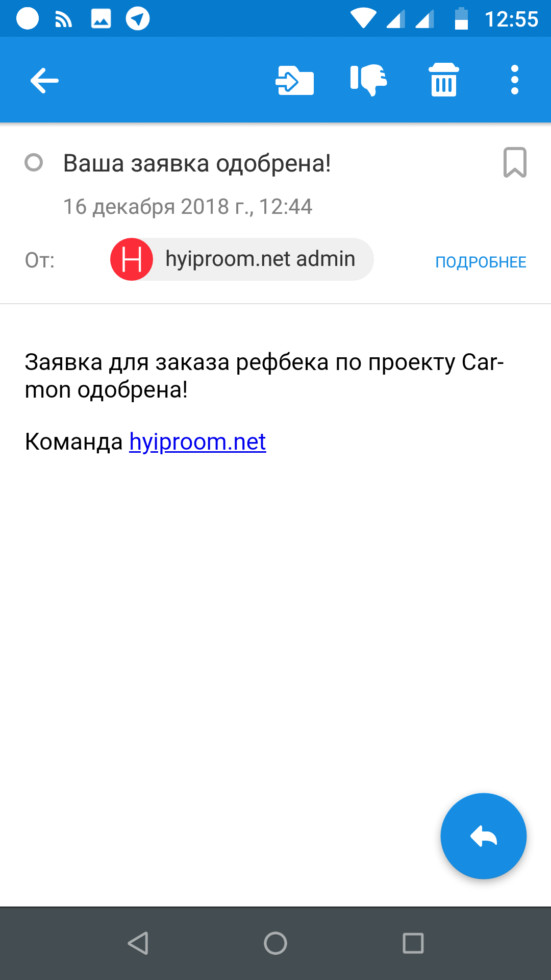Open the hyiproom.net link
The image size is (551, 980).
pyautogui.click(x=197, y=442)
